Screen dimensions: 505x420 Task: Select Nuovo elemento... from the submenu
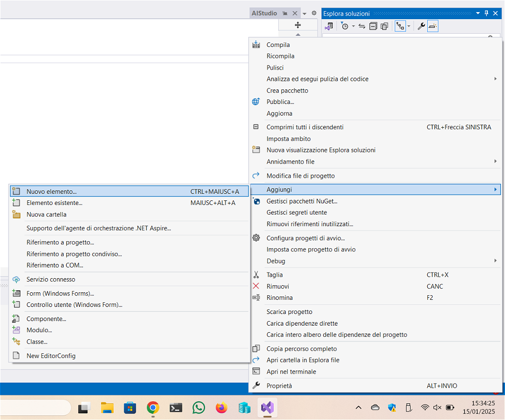[52, 192]
